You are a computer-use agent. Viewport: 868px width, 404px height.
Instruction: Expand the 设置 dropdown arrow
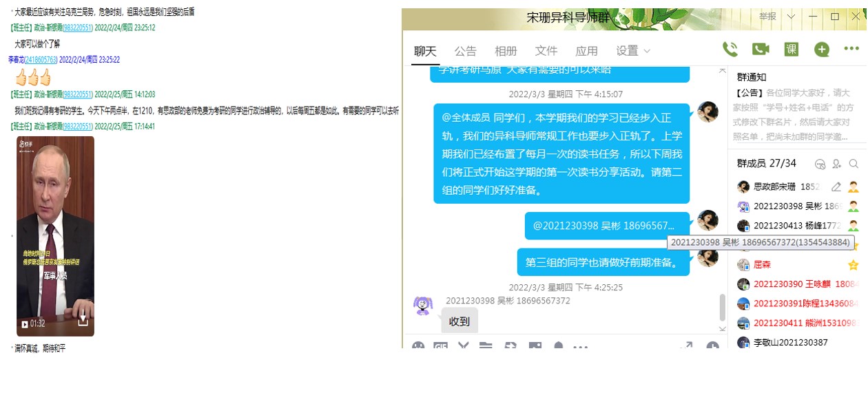[647, 51]
